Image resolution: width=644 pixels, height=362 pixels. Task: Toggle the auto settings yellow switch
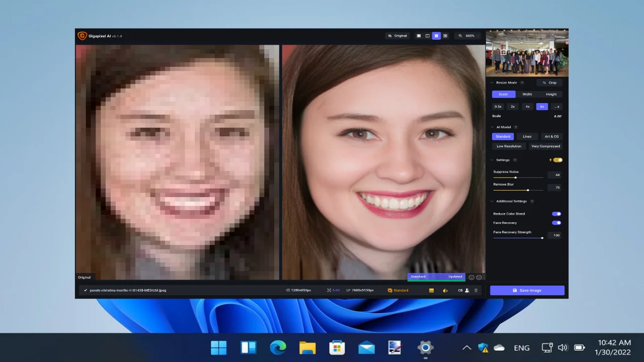click(x=558, y=160)
